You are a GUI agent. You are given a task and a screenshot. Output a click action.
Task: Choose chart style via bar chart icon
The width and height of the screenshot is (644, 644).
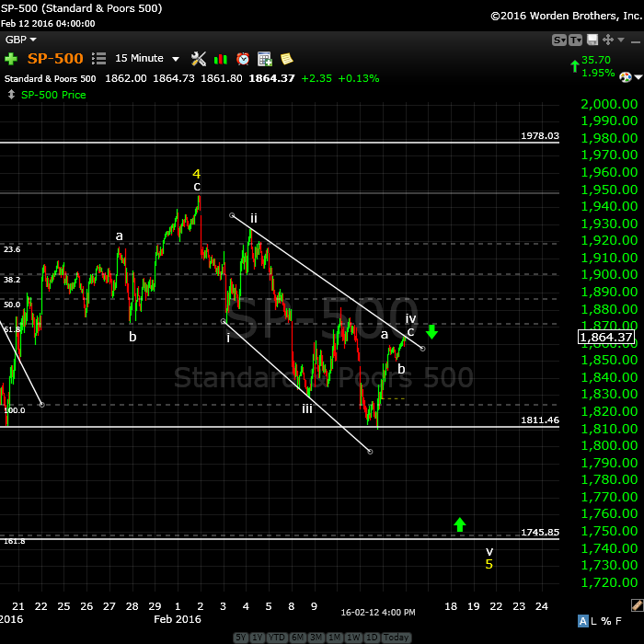point(221,59)
